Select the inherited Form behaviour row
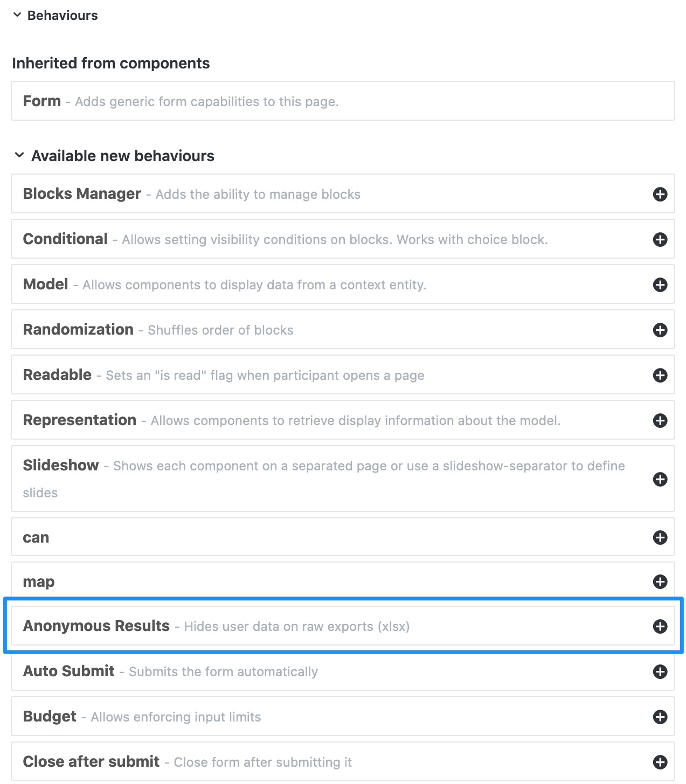Screen dimensions: 686x784 tap(343, 101)
